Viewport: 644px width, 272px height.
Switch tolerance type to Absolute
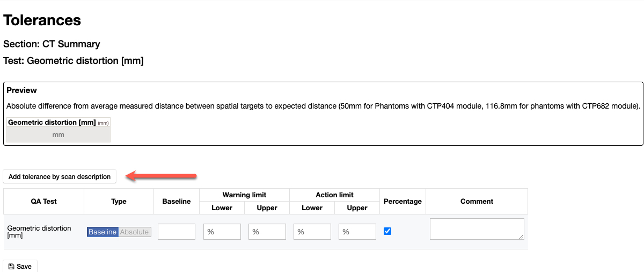tap(134, 232)
